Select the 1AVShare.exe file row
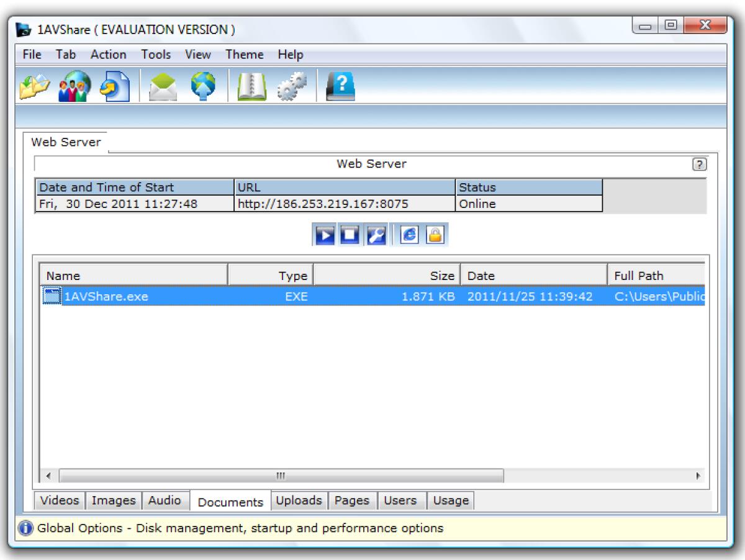Viewport: 745px width, 560px height. click(248, 296)
